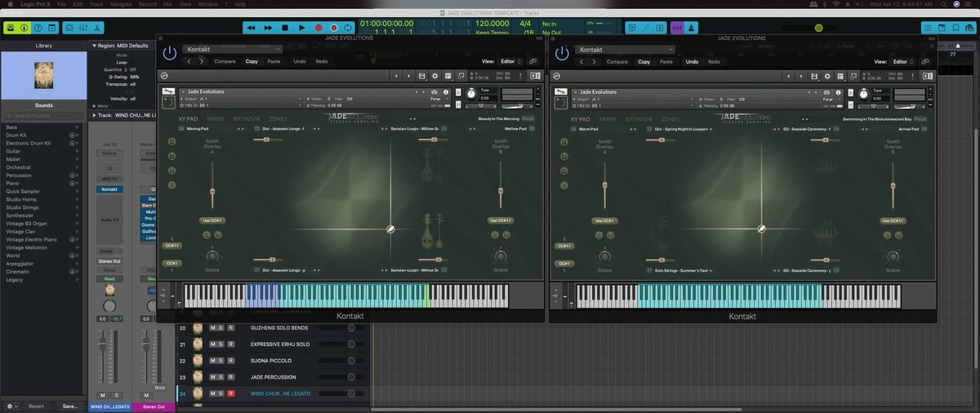Open preset dropdown in left Kontakt window
Image resolution: width=980 pixels, height=413 pixels.
tap(233, 49)
